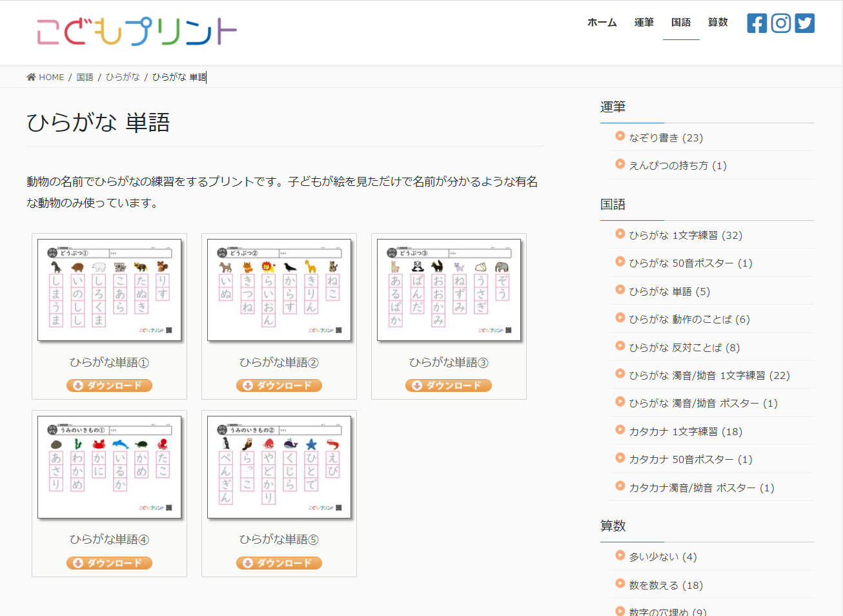Open ひらがな 単語 (5) sidebar link
Screen dimensions: 843x616
click(669, 292)
